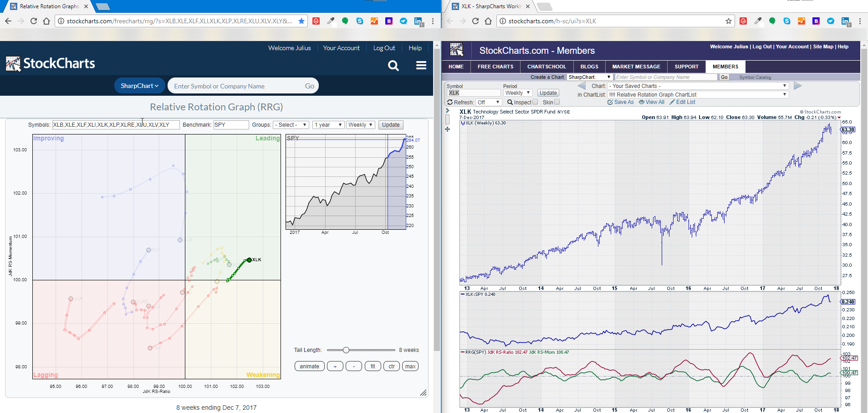Viewport: 868px width, 413px height.
Task: Open the Create a Chart SharpChart dropdown
Action: tap(589, 77)
